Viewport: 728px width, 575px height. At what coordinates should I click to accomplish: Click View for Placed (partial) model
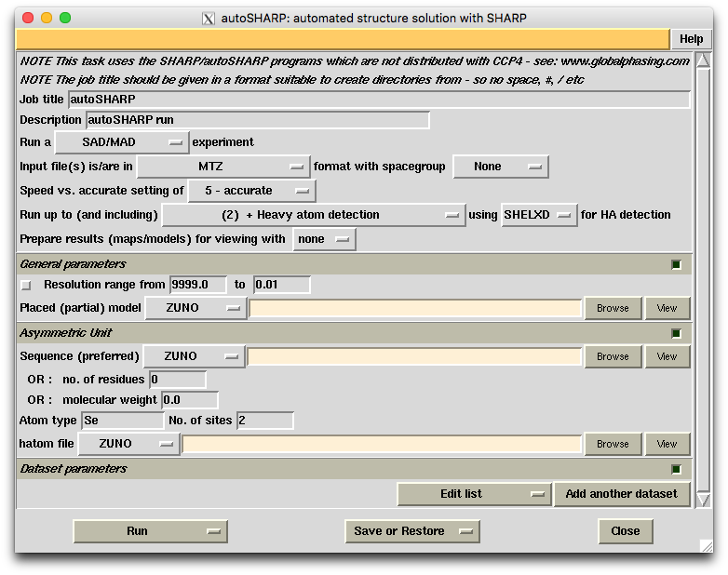pos(667,308)
